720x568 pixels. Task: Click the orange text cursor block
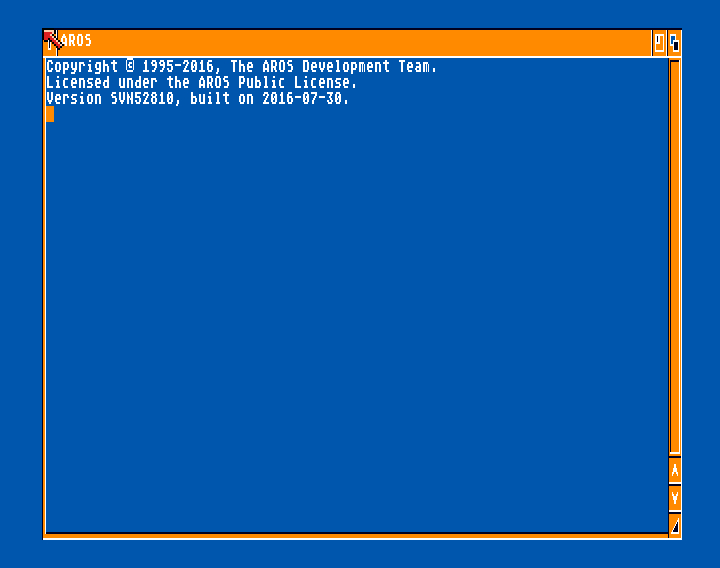tap(50, 114)
